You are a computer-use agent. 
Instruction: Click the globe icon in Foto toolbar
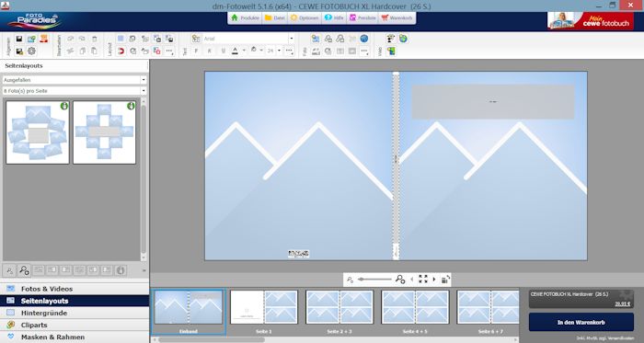(364, 39)
